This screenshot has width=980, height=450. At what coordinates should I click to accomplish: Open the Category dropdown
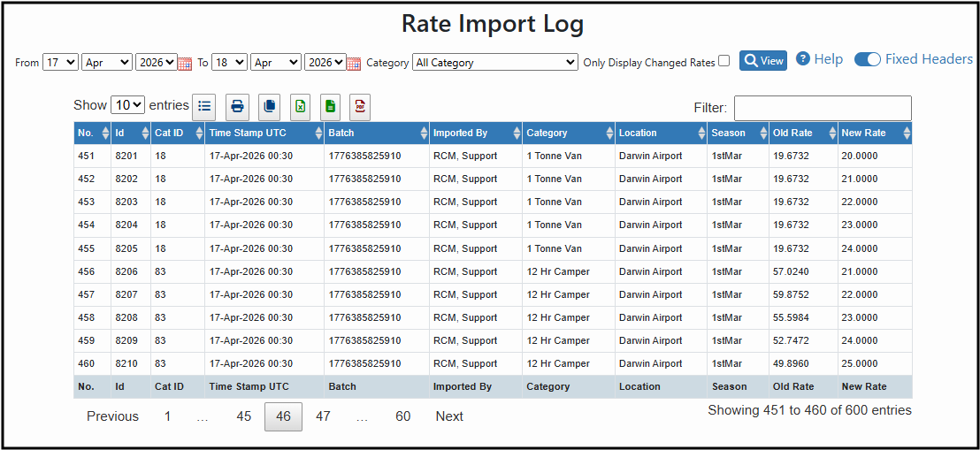pos(495,63)
